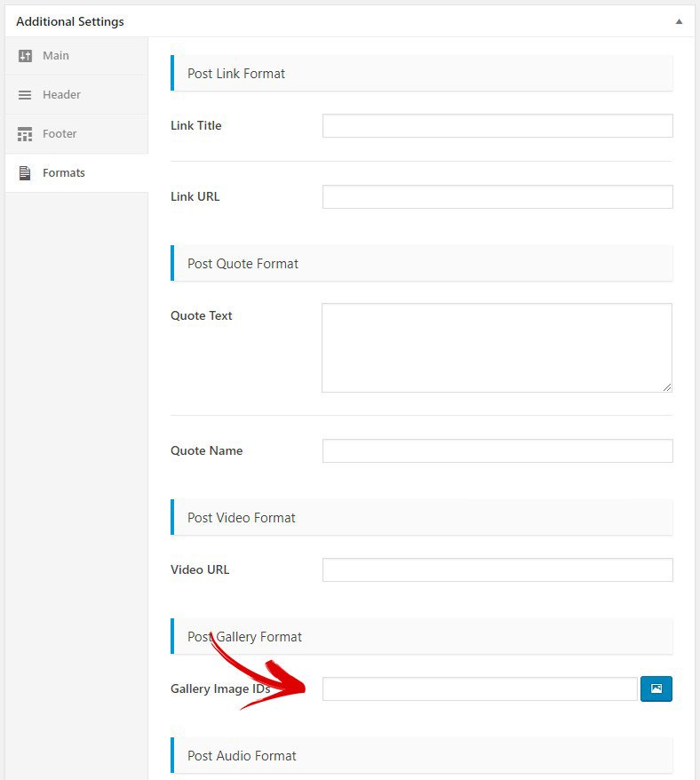
Task: Focus the Quote Name input field
Action: (497, 450)
